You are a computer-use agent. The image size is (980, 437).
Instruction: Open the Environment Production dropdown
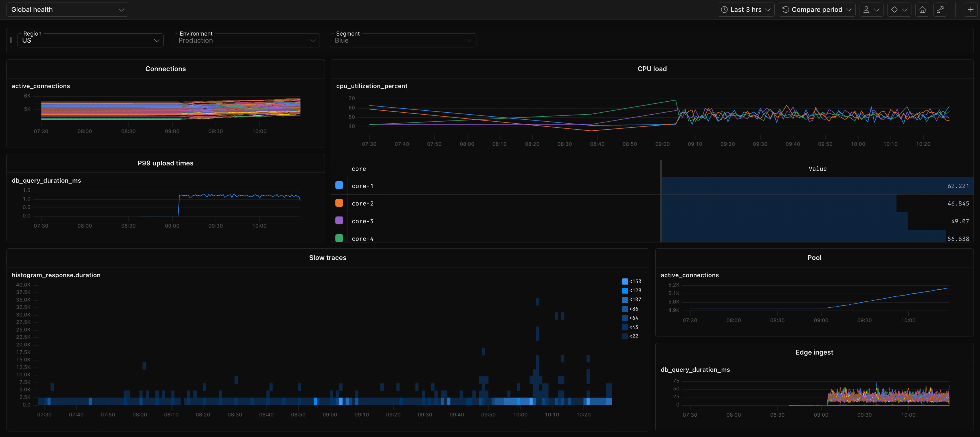coord(247,40)
